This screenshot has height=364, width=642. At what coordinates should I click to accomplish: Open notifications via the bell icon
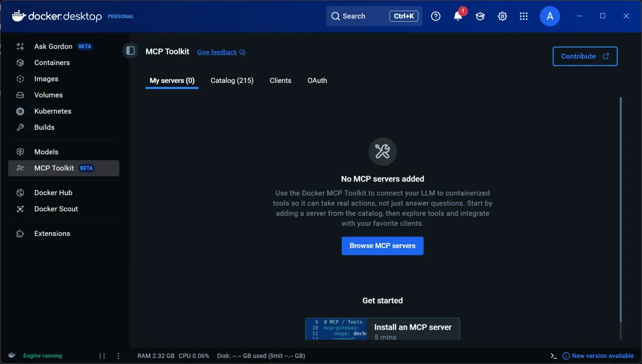(x=458, y=16)
